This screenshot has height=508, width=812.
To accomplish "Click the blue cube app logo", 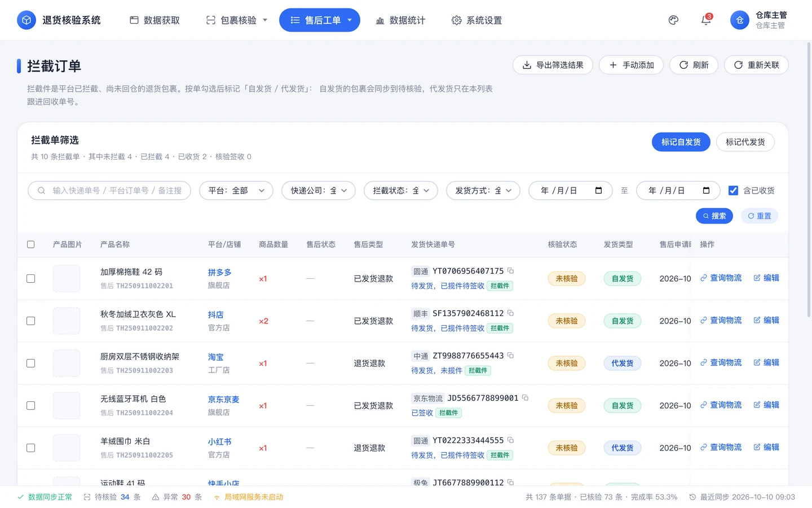I will click(x=26, y=20).
